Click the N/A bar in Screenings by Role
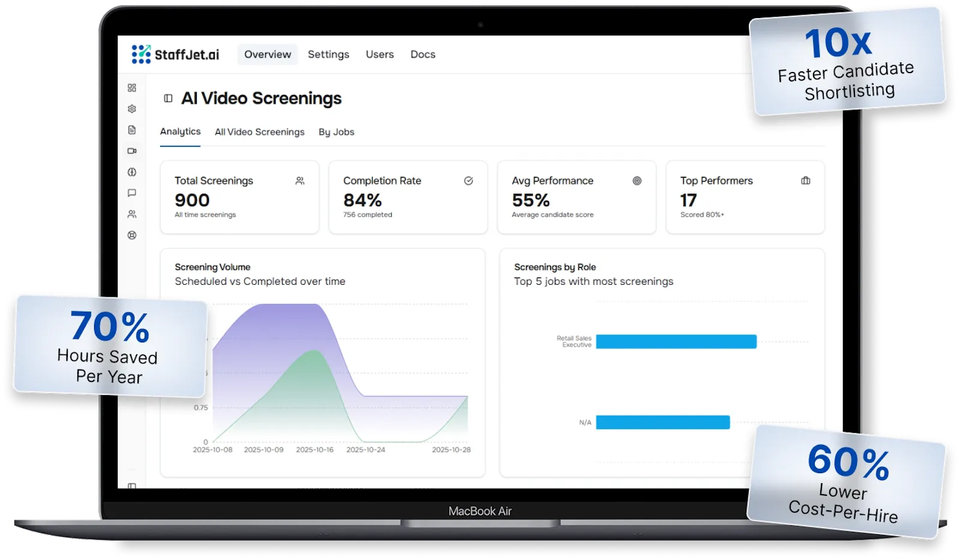The height and width of the screenshot is (560, 960). tap(663, 422)
